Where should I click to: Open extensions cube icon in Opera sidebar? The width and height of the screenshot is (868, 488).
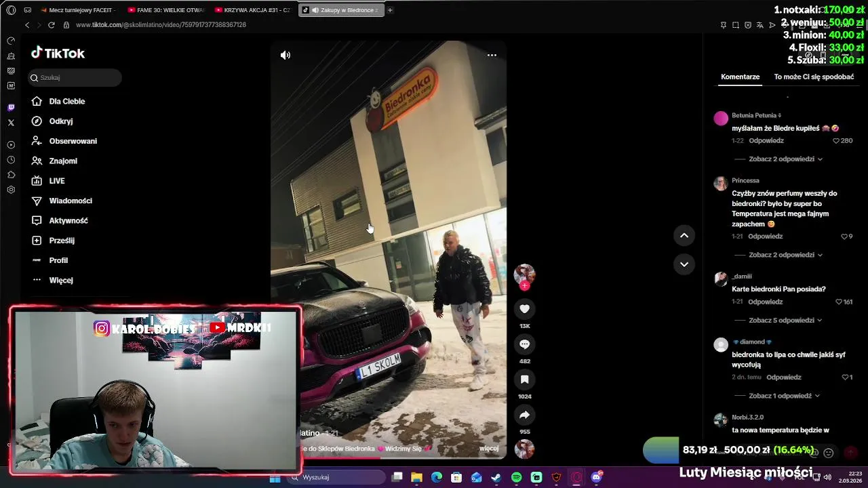11,175
